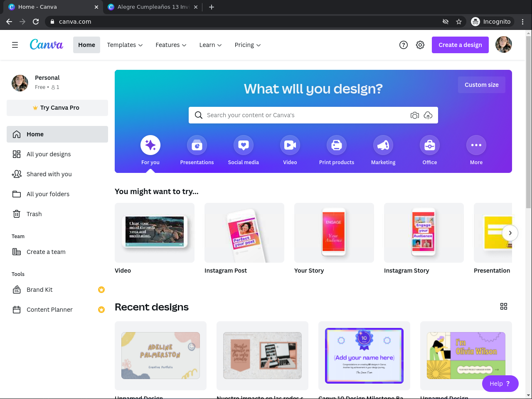Click the help question mark icon
Screen dimensions: 532x399
(404, 45)
